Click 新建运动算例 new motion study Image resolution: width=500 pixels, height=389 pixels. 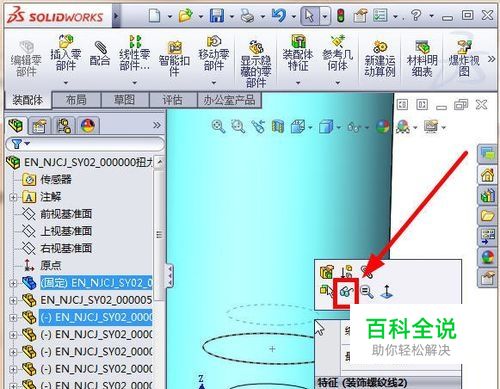click(x=380, y=59)
